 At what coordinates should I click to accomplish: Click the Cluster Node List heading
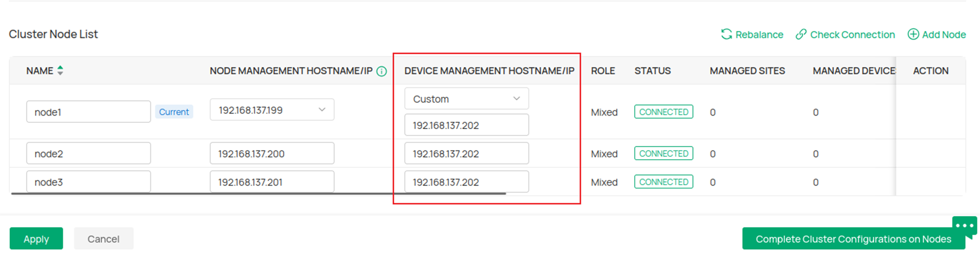(53, 34)
